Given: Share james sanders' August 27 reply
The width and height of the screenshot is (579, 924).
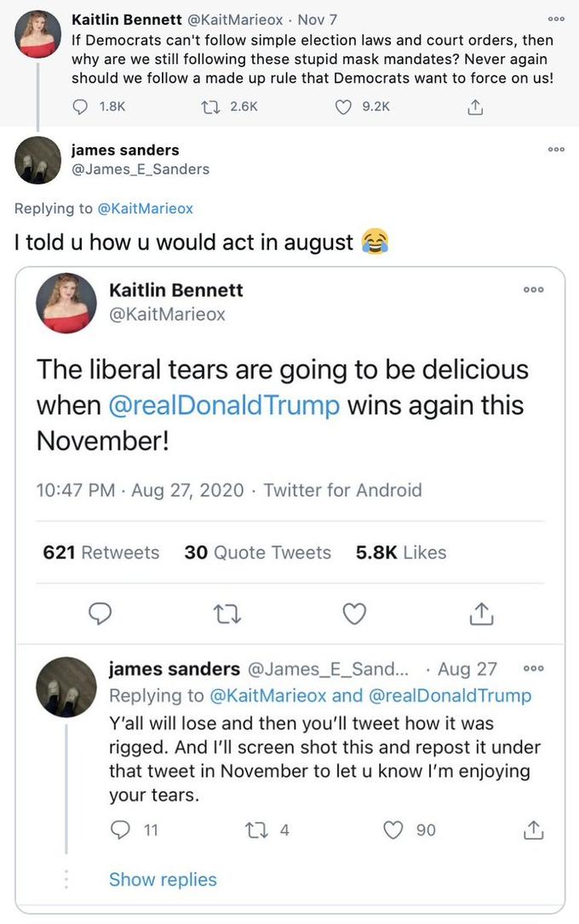Looking at the screenshot, I should [532, 830].
